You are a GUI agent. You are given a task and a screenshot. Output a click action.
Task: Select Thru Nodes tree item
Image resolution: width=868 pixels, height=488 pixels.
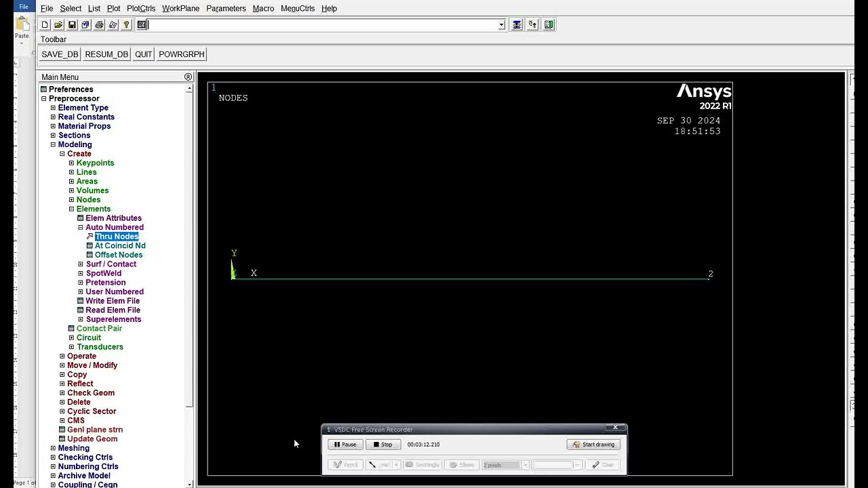[117, 237]
